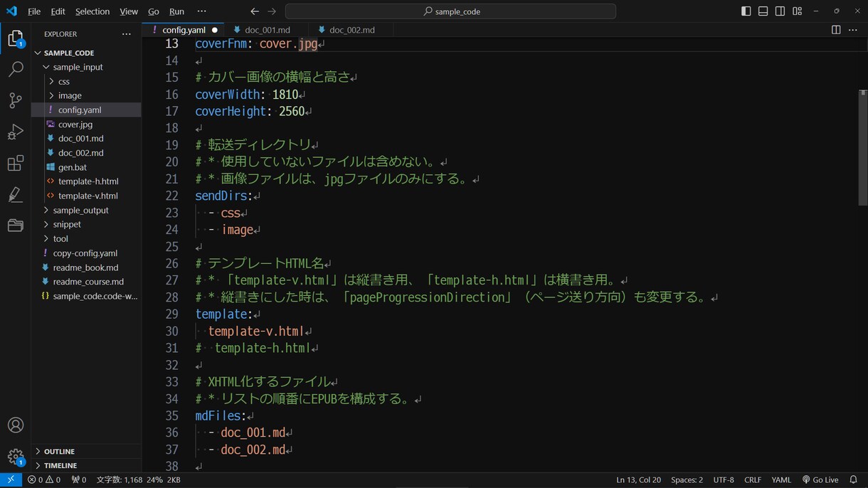This screenshot has height=488, width=868.
Task: Open the View menu
Action: [129, 11]
